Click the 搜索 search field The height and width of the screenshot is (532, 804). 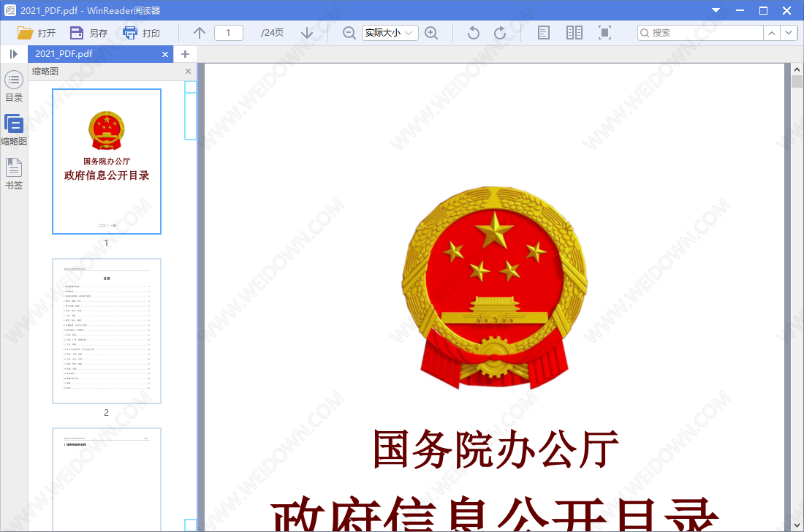[700, 33]
